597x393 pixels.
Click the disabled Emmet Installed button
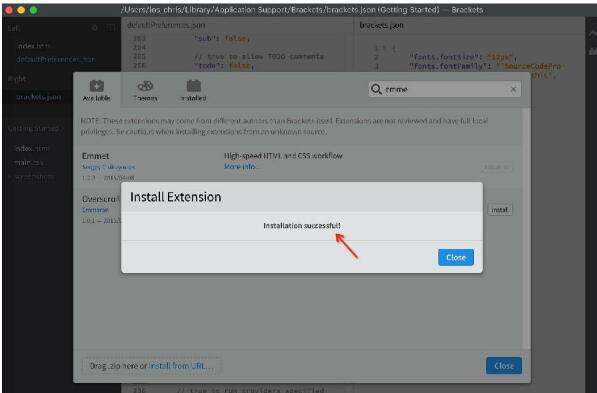point(496,167)
